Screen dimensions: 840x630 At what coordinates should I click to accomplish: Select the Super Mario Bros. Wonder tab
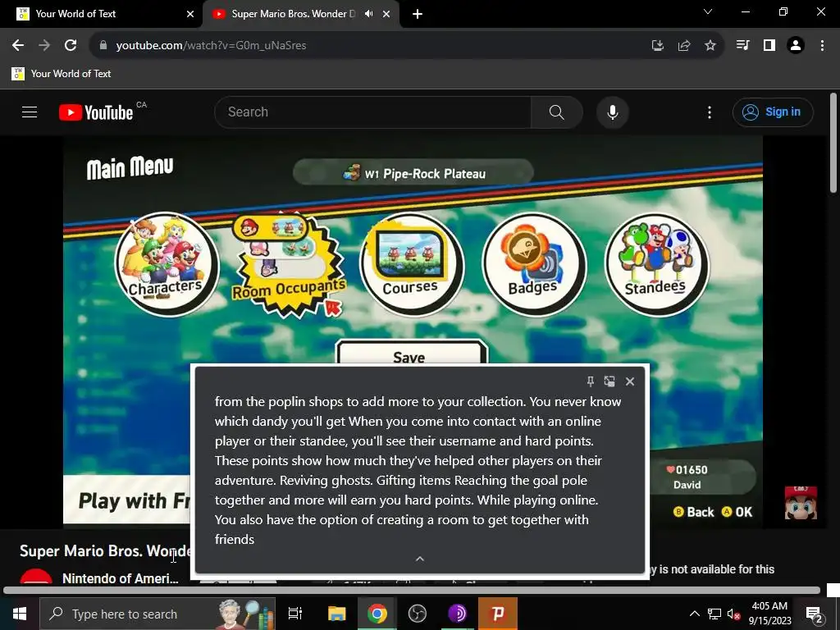click(294, 14)
